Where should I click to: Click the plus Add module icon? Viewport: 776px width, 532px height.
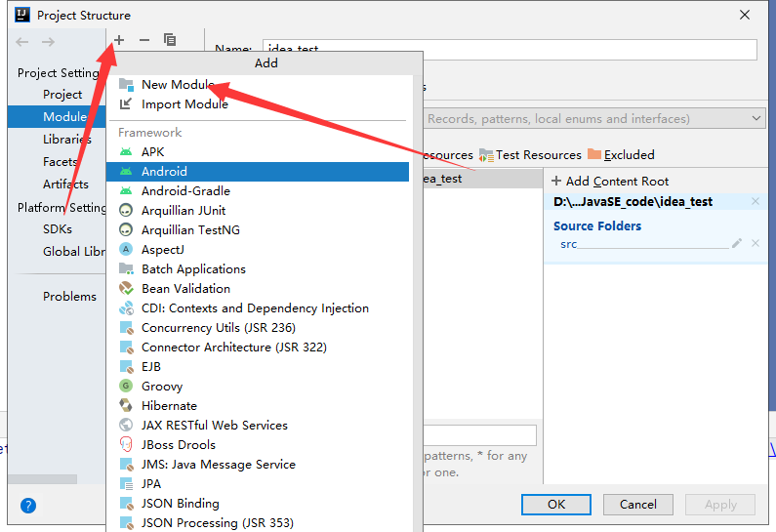119,40
